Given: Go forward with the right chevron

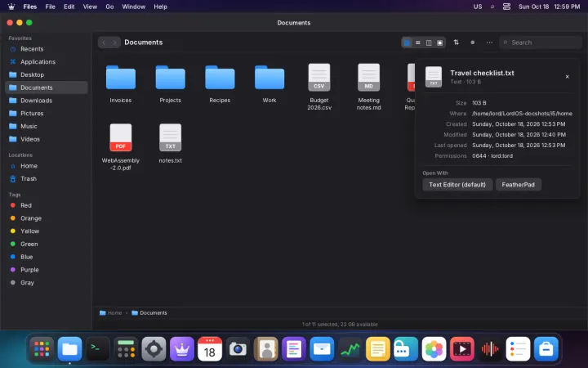Looking at the screenshot, I should pyautogui.click(x=115, y=43).
